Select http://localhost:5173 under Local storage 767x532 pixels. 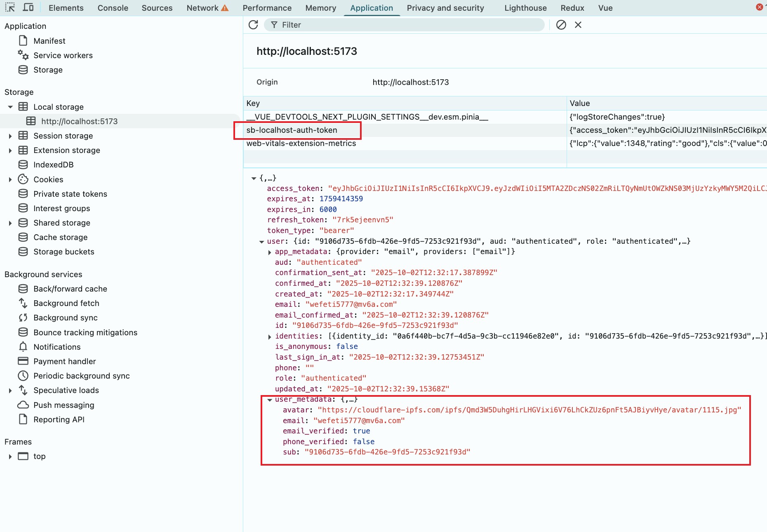79,121
